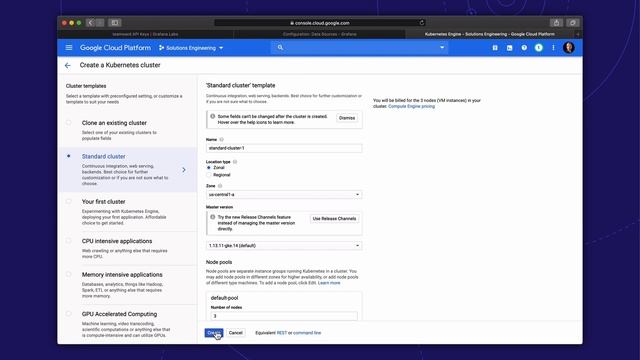Click the 'Standard cluster' template heading
This screenshot has width=640, height=360.
[240, 85]
